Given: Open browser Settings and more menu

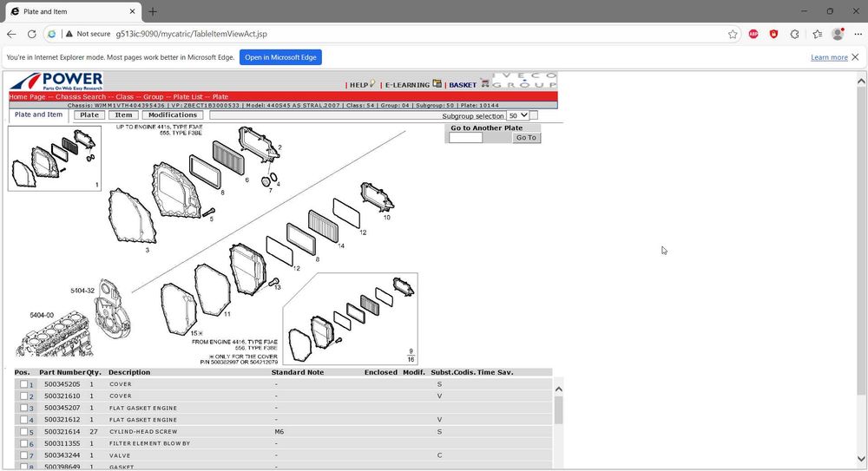Looking at the screenshot, I should click(858, 35).
